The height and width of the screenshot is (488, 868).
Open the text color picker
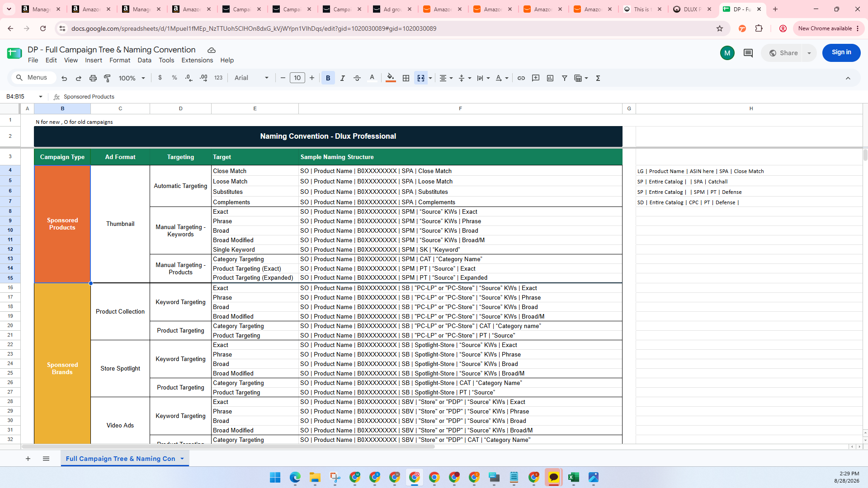[x=372, y=78]
